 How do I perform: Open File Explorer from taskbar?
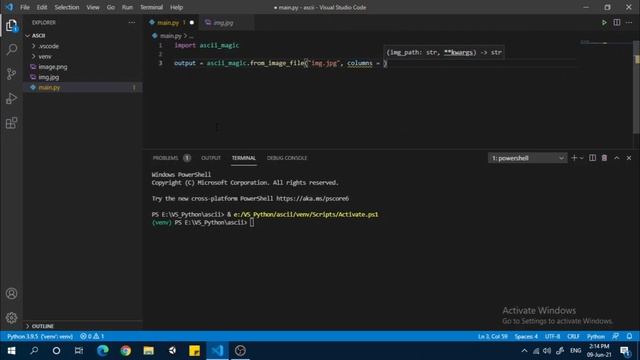coord(148,351)
